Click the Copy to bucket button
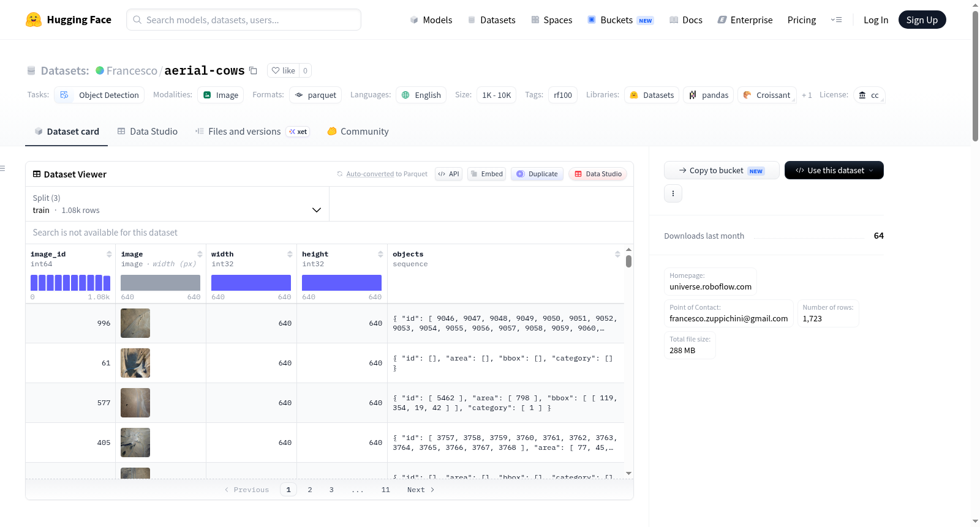The width and height of the screenshot is (980, 527). 722,170
